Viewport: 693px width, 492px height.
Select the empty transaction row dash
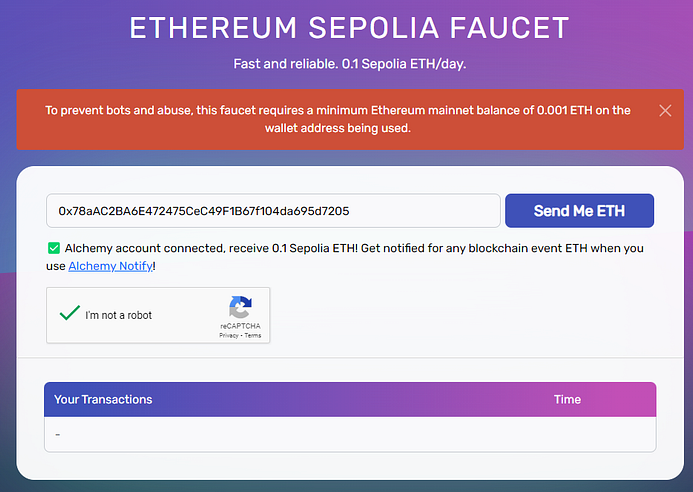click(57, 435)
